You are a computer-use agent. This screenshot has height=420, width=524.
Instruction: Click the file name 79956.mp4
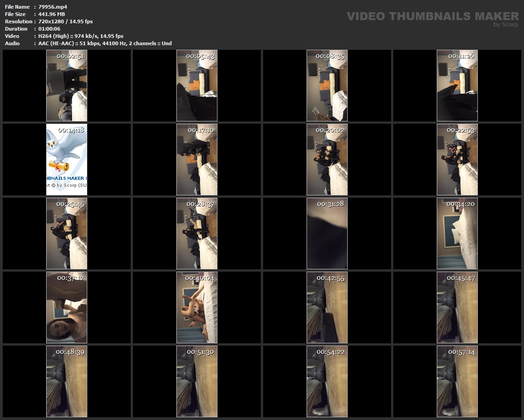coord(53,7)
